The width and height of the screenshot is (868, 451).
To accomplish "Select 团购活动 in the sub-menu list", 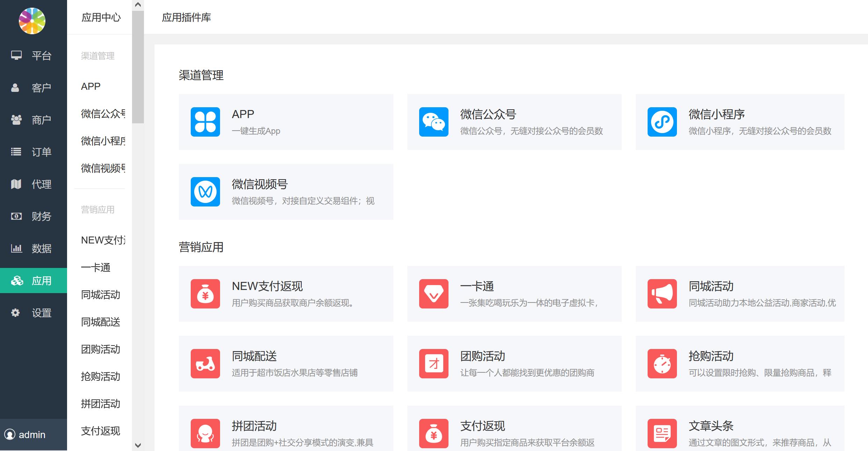I will pos(100,349).
